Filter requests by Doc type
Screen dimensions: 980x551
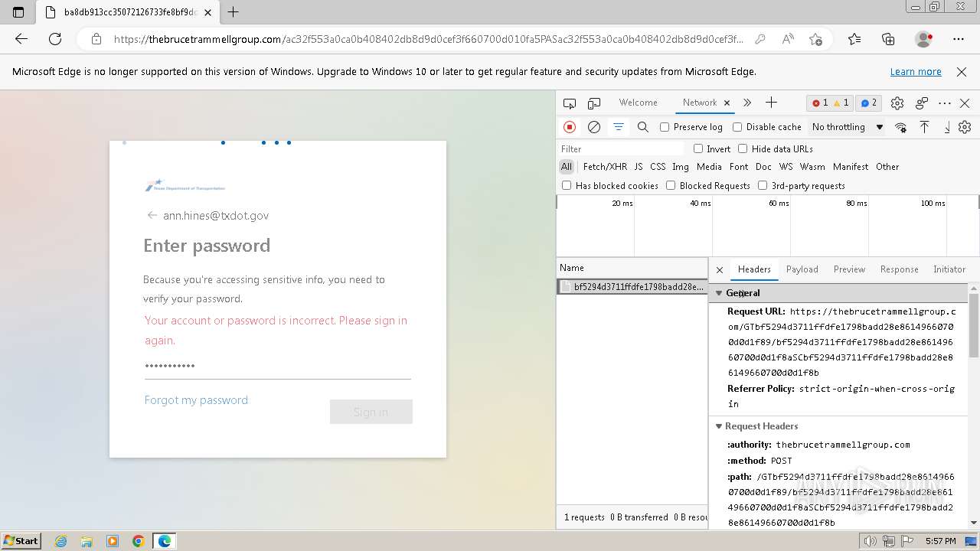coord(763,167)
